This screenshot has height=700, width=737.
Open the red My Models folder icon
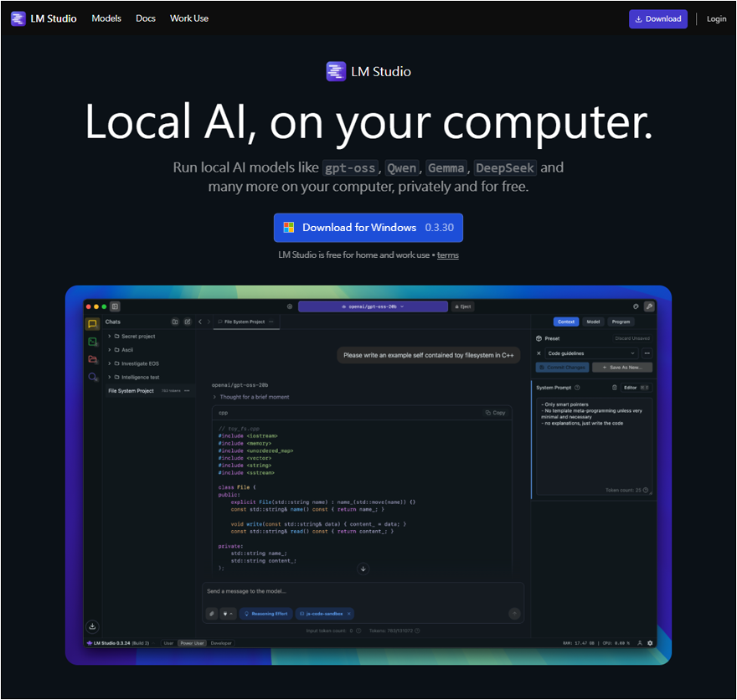click(x=92, y=359)
